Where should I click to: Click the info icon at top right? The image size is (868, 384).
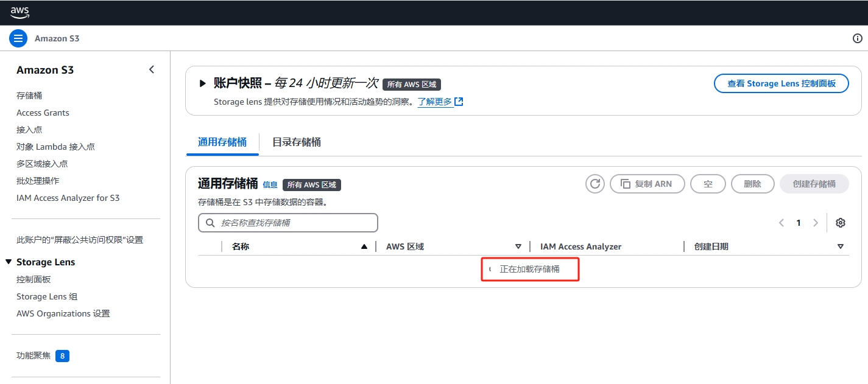tap(858, 38)
